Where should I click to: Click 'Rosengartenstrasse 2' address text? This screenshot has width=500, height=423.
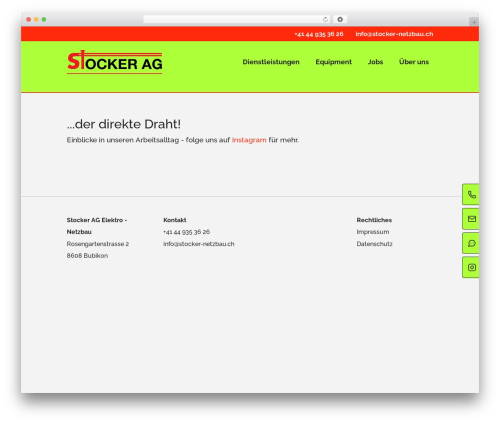point(98,244)
